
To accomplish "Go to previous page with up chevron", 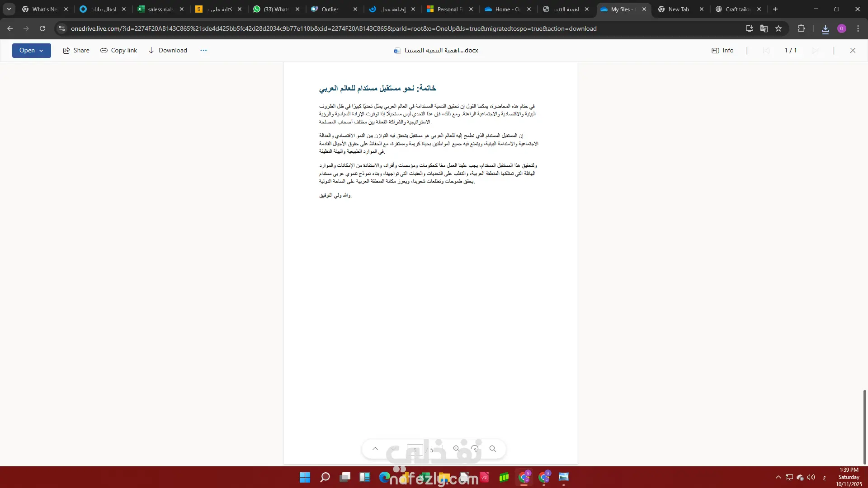I will [375, 449].
